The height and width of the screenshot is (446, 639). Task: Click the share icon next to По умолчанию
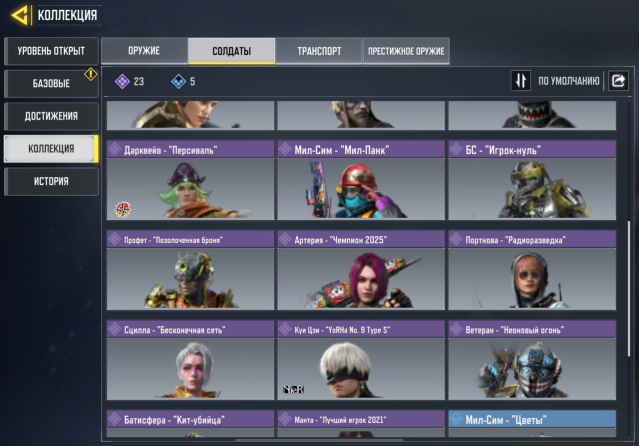tap(618, 81)
